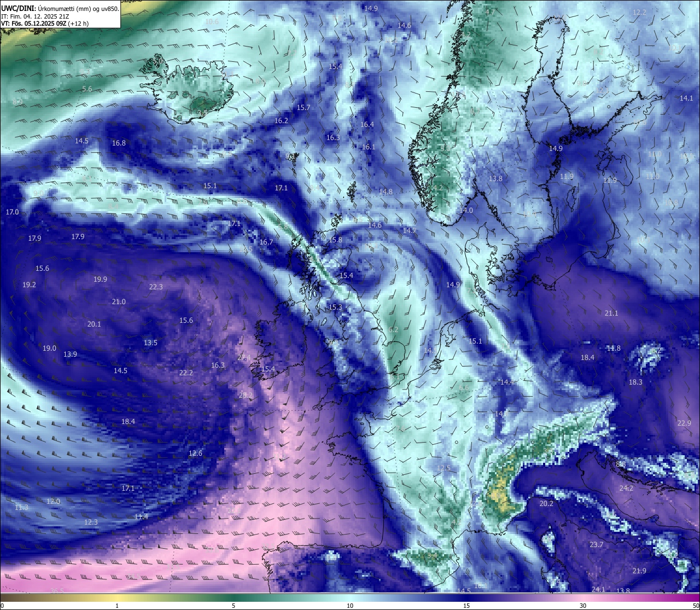Viewport: 700px width, 610px height.
Task: Click the VT: Fös. 05.12.2025 09Z line
Action: tap(45, 24)
